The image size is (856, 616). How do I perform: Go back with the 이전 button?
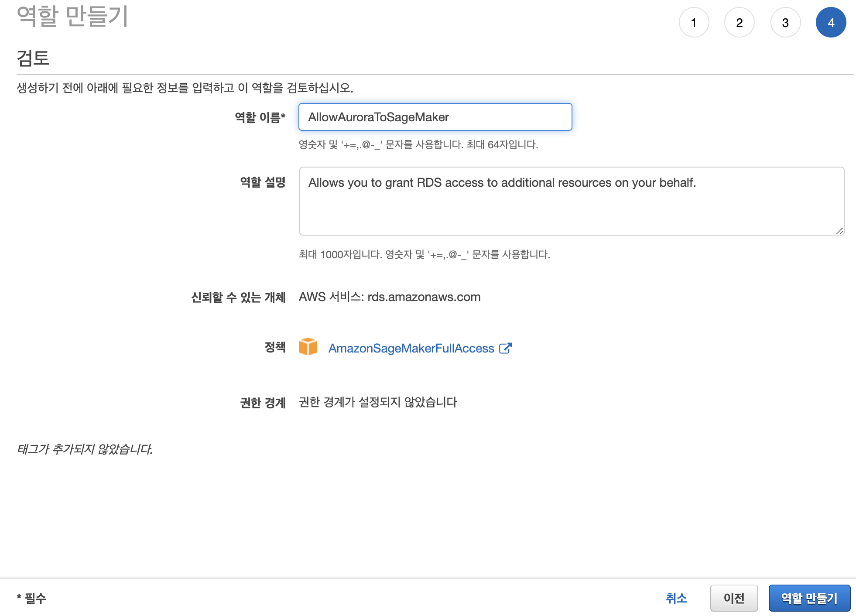point(734,598)
